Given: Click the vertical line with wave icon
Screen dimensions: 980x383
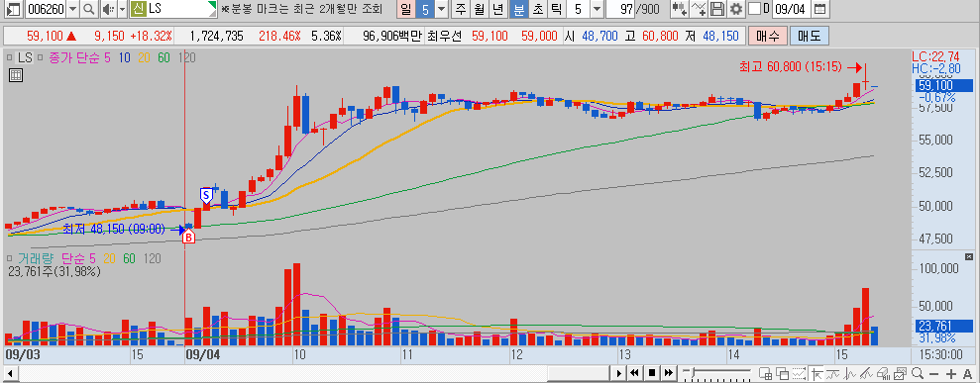Looking at the screenshot, I should click(850, 373).
